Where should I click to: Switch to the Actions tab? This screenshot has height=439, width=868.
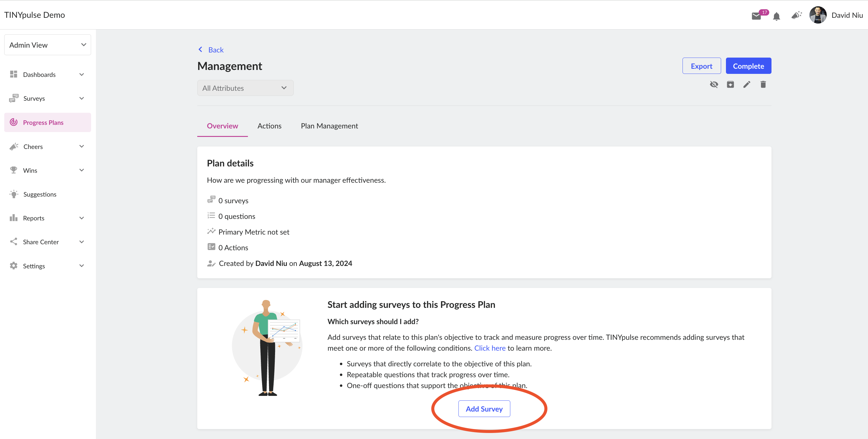tap(269, 126)
